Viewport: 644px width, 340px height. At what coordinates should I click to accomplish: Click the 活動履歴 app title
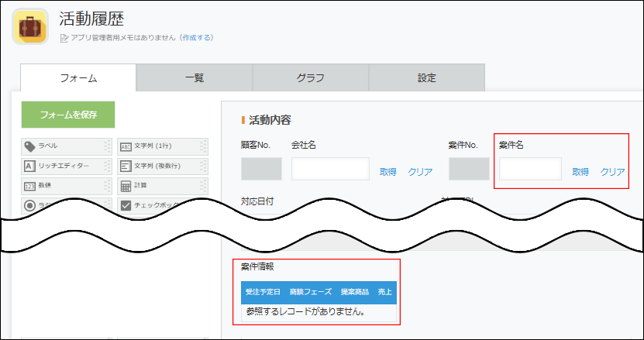pyautogui.click(x=91, y=19)
